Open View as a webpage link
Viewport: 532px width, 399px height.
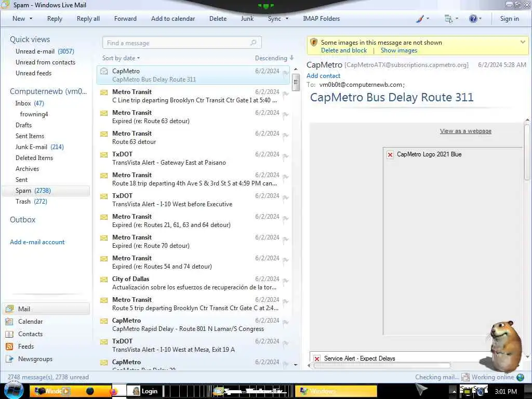465,131
